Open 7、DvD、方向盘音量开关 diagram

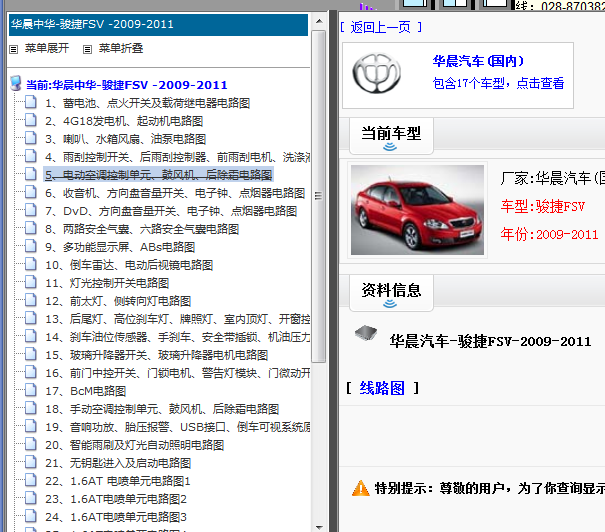171,211
